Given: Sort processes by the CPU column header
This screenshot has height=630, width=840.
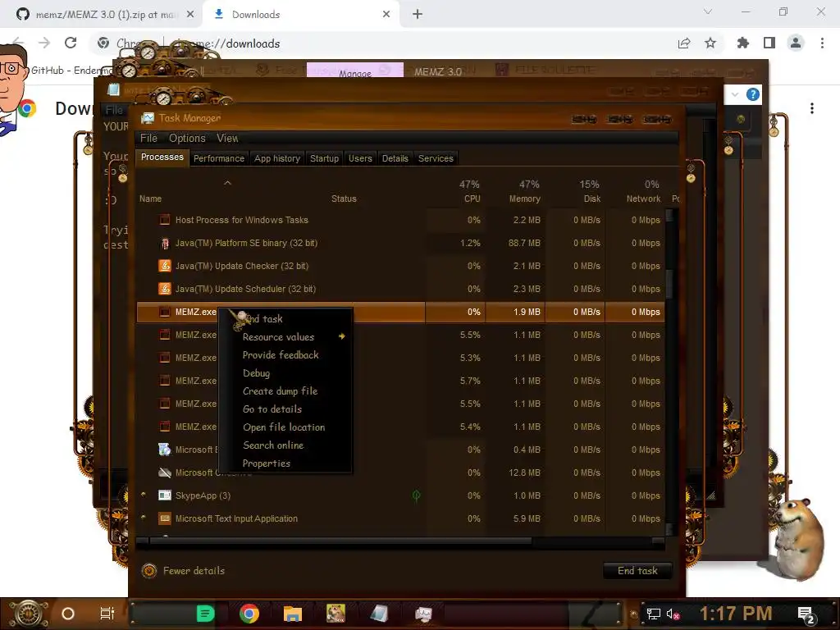Looking at the screenshot, I should pos(472,199).
